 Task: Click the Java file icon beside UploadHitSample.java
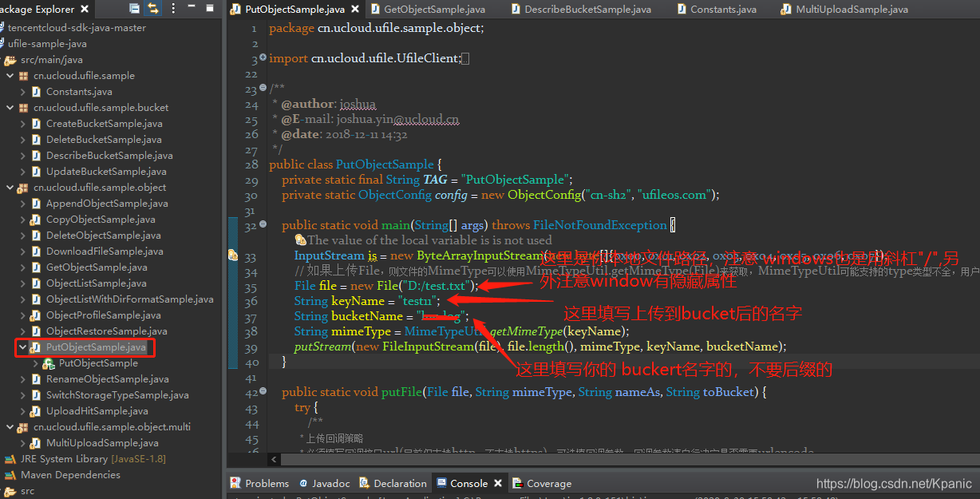tap(36, 411)
